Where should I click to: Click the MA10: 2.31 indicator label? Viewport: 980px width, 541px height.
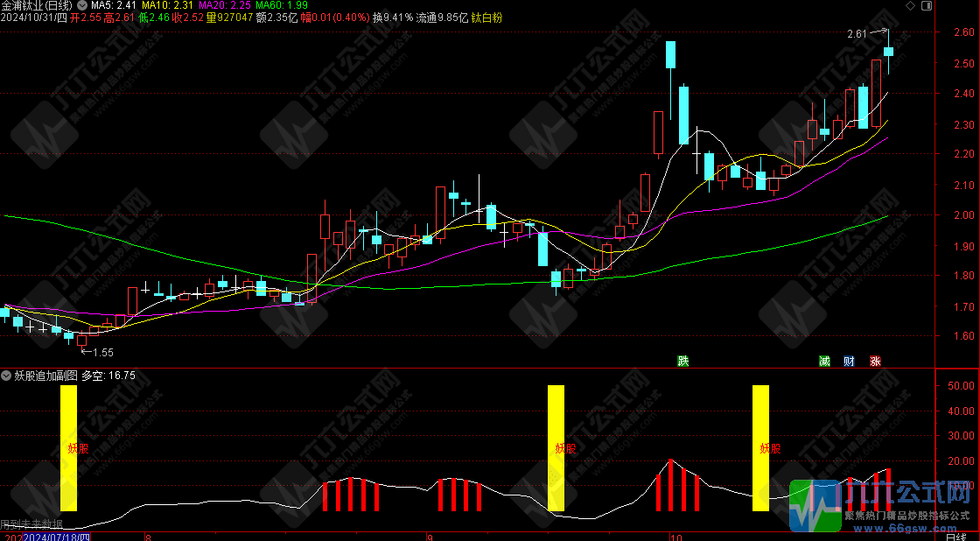(x=167, y=5)
